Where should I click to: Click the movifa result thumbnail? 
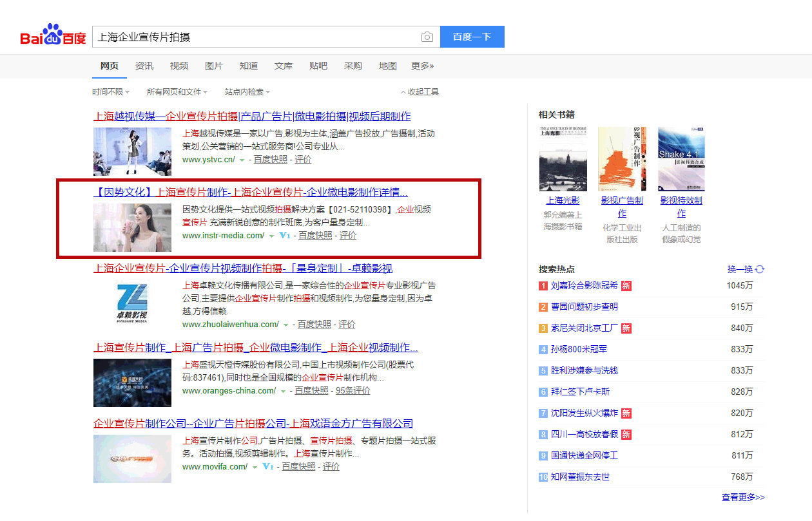pyautogui.click(x=132, y=459)
